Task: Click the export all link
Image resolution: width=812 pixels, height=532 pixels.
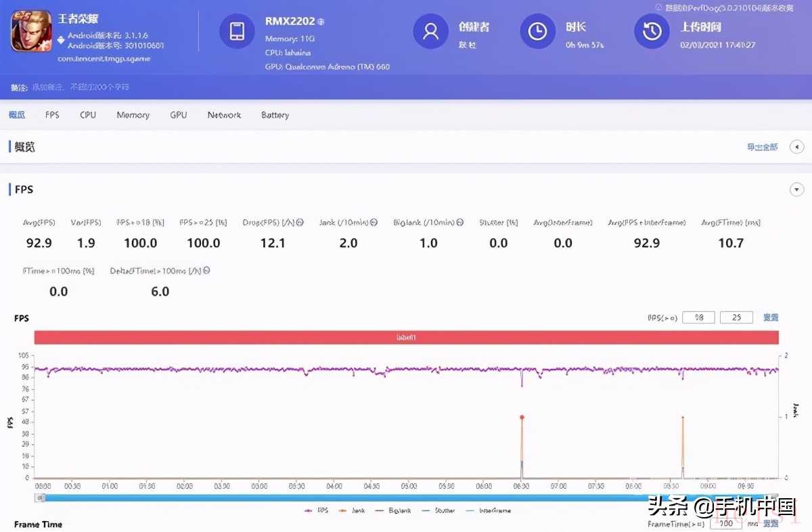Action: point(762,147)
